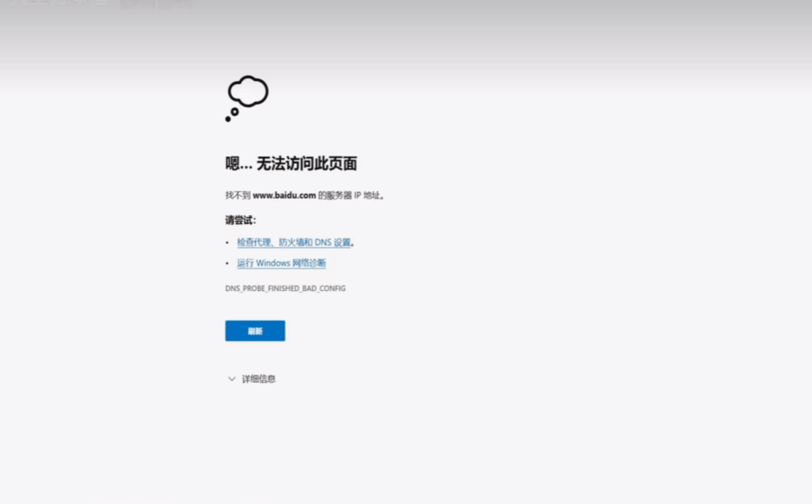Click the small dots under the cloud icon
812x504 pixels.
point(231,115)
